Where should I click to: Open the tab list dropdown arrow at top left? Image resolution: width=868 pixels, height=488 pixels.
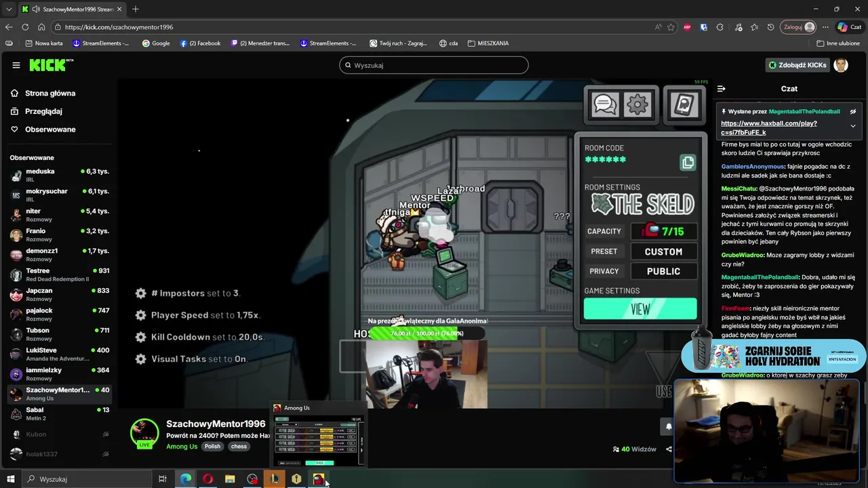point(8,9)
